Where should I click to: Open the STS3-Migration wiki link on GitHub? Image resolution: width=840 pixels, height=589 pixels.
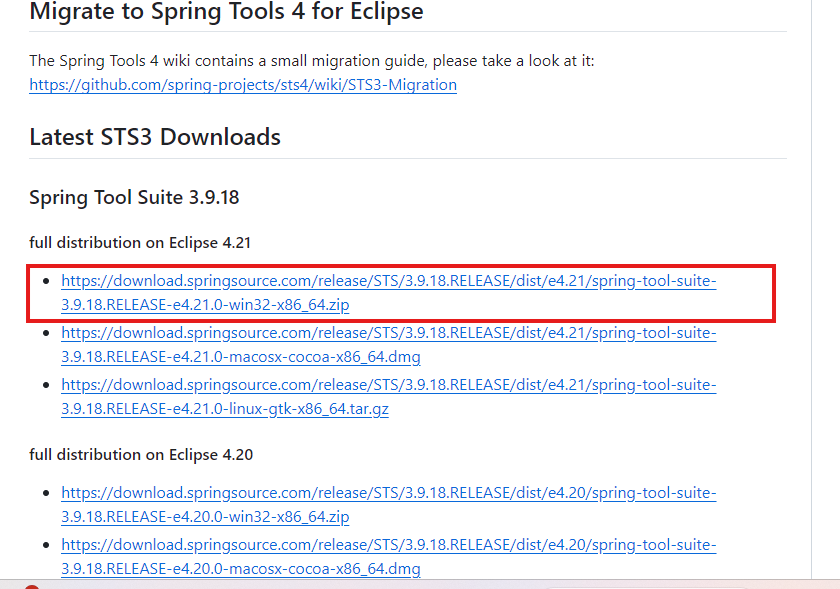coord(243,85)
